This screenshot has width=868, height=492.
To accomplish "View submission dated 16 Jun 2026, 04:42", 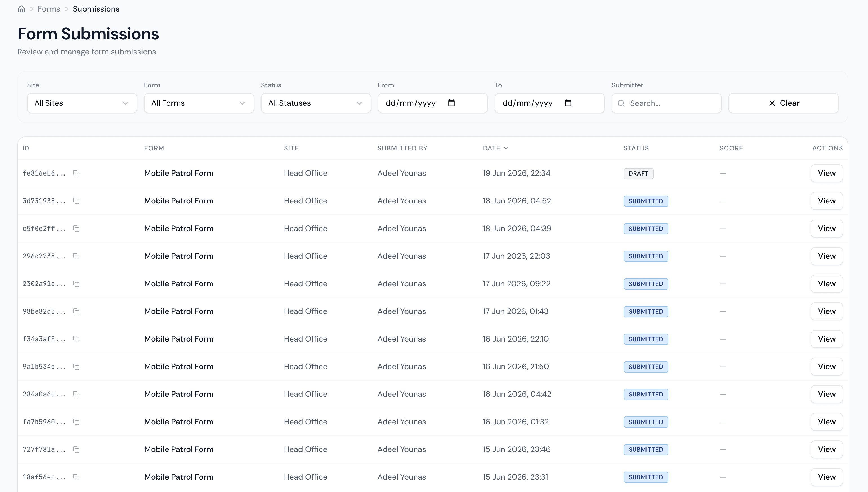I will 827,394.
